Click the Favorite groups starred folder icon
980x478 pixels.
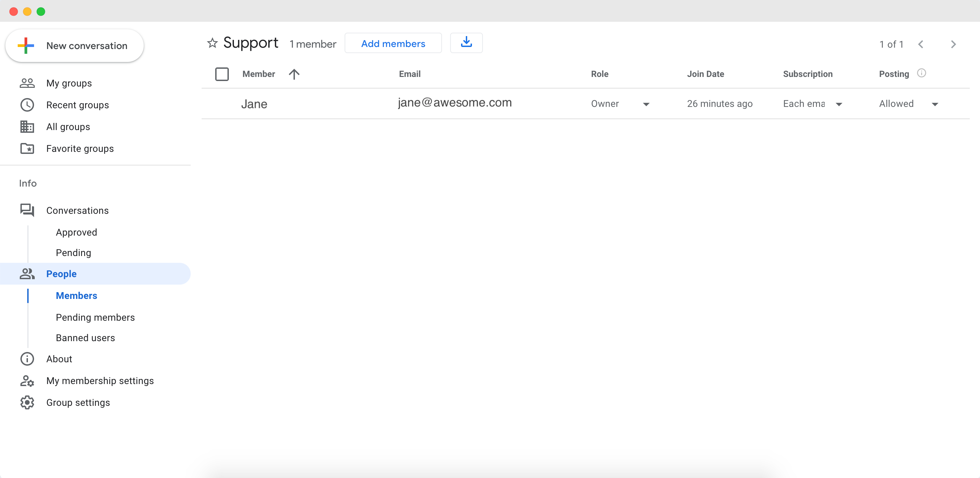click(x=27, y=148)
